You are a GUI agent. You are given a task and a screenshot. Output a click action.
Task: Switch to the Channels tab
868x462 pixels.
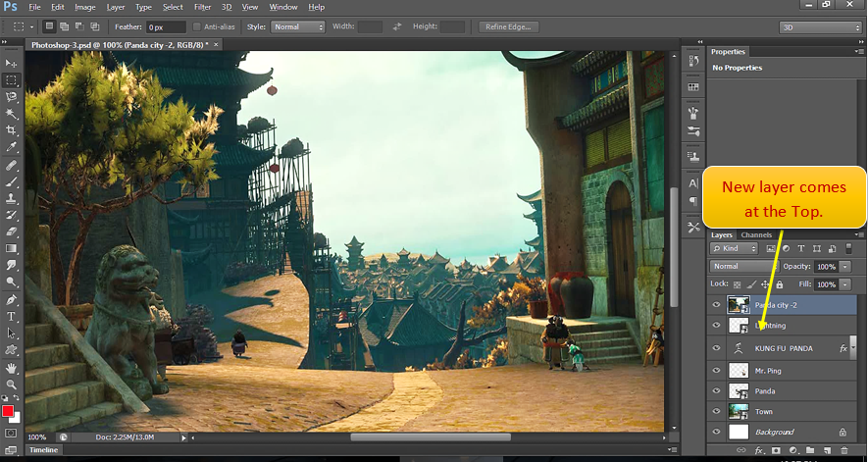(756, 234)
